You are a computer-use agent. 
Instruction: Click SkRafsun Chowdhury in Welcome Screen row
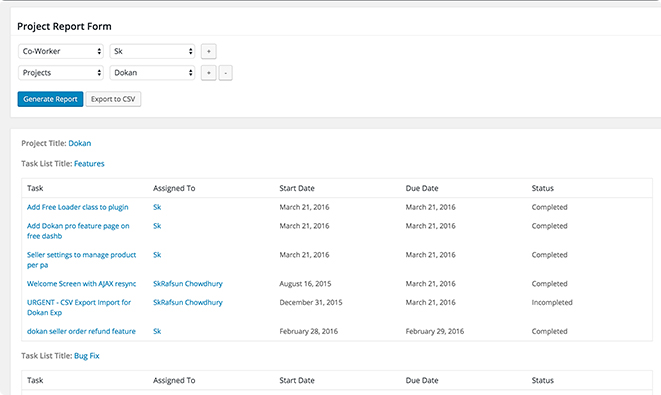pos(188,284)
